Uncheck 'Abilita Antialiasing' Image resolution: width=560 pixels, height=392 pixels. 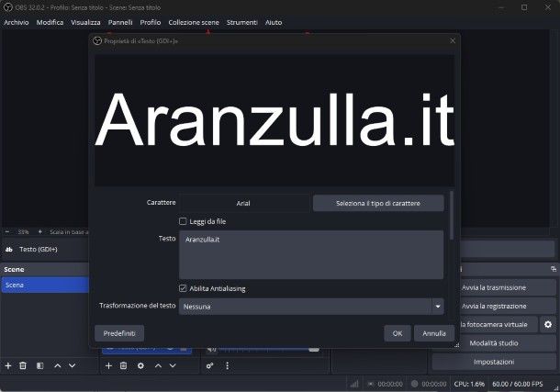pos(183,288)
